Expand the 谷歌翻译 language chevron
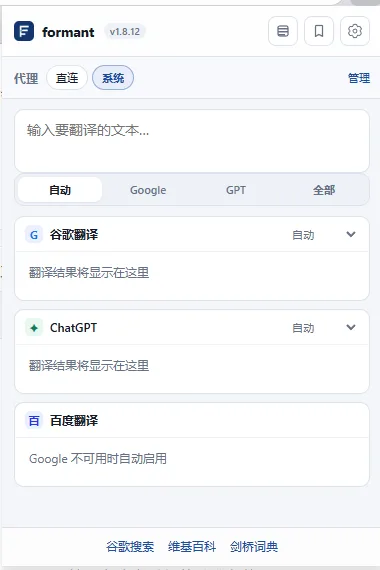380x570 pixels. pyautogui.click(x=351, y=234)
